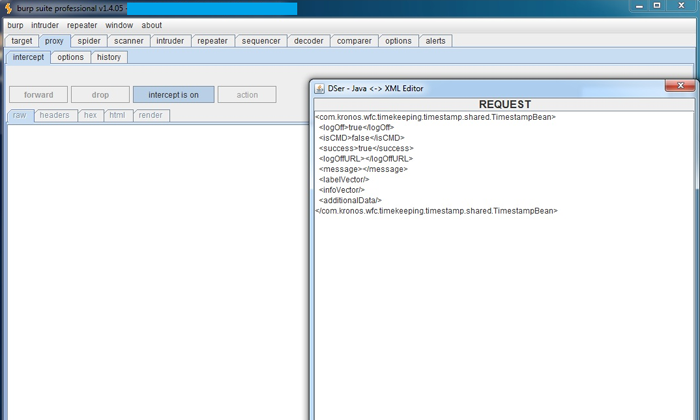Open the comparer tab
700x420 pixels.
(x=354, y=41)
